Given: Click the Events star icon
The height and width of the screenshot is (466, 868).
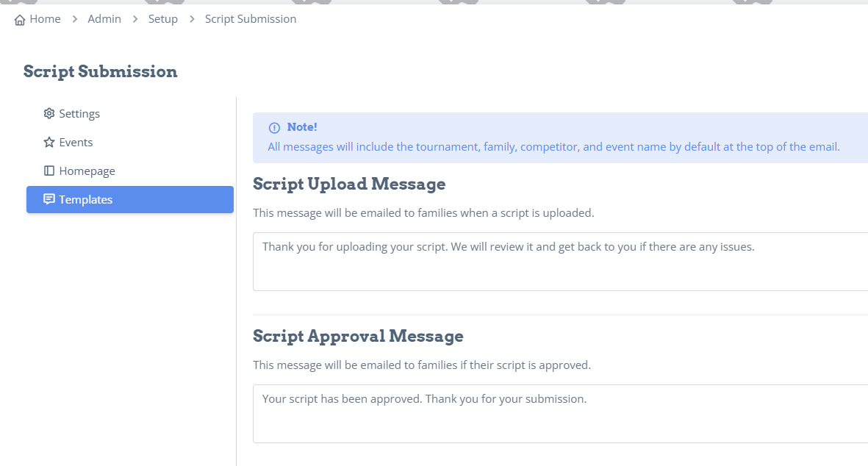Looking at the screenshot, I should click(49, 143).
